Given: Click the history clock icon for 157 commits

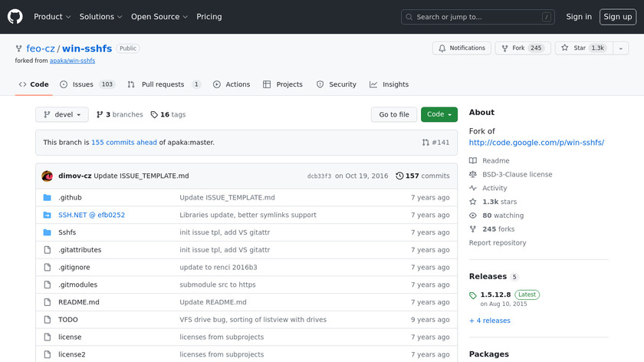Looking at the screenshot, I should (399, 176).
